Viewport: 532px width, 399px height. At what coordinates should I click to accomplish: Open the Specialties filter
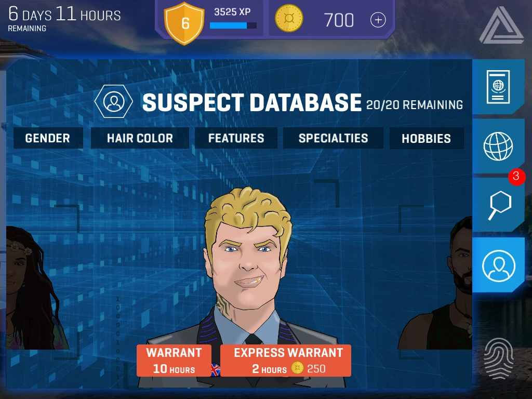[x=333, y=138]
